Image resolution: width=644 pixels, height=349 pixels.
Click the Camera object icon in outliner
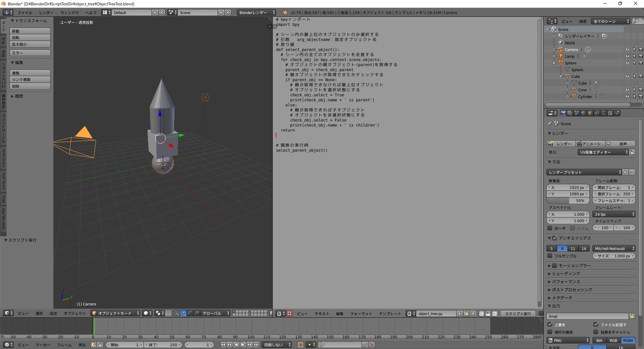pos(560,49)
